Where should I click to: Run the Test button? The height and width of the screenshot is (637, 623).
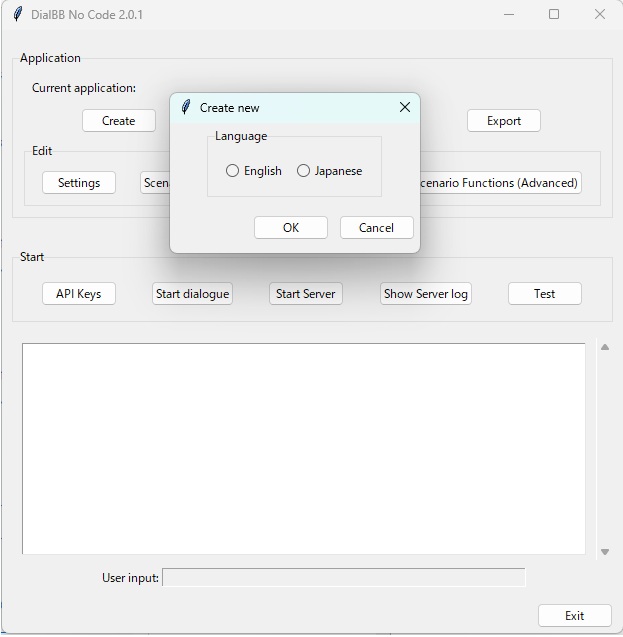pos(545,294)
